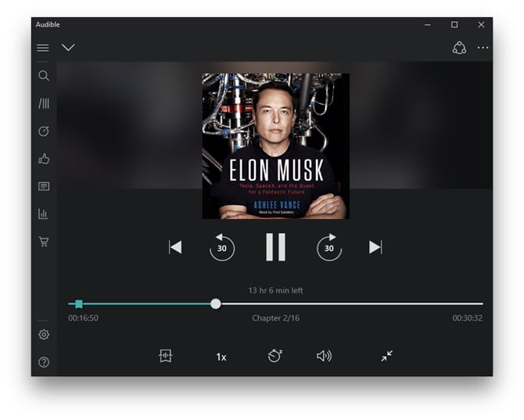Click the chapter duration 00:30:32
This screenshot has height=420, width=524.
pos(467,318)
